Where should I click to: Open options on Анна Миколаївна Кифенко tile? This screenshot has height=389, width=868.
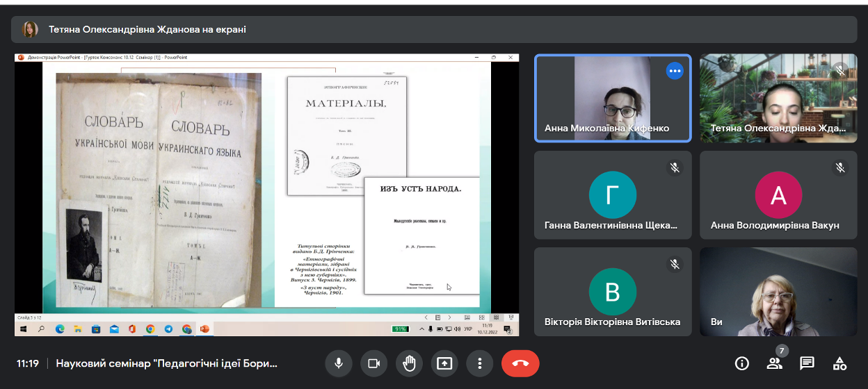click(x=674, y=71)
